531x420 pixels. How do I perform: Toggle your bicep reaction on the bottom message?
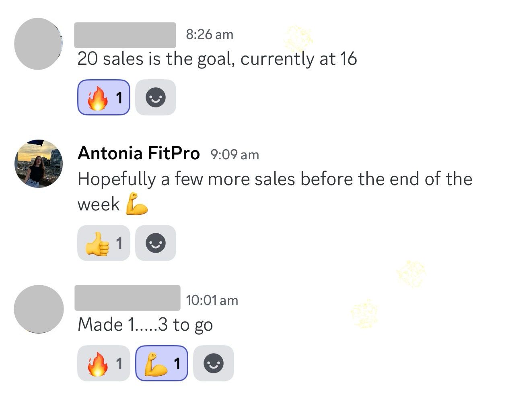[161, 363]
